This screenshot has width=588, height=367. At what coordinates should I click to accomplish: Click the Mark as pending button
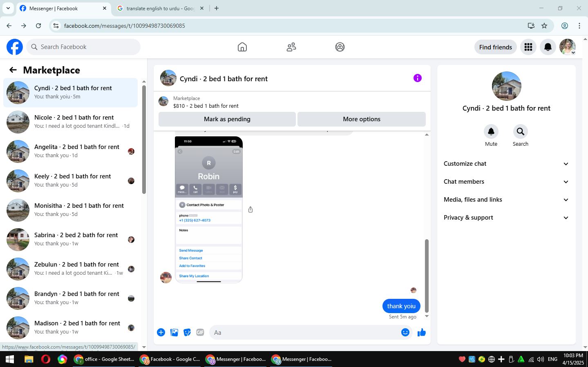[227, 119]
